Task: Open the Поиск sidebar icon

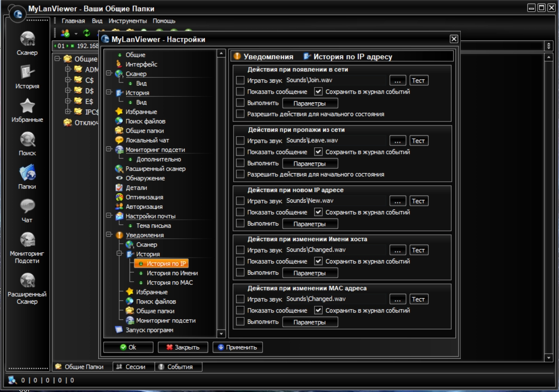Action: [27, 143]
